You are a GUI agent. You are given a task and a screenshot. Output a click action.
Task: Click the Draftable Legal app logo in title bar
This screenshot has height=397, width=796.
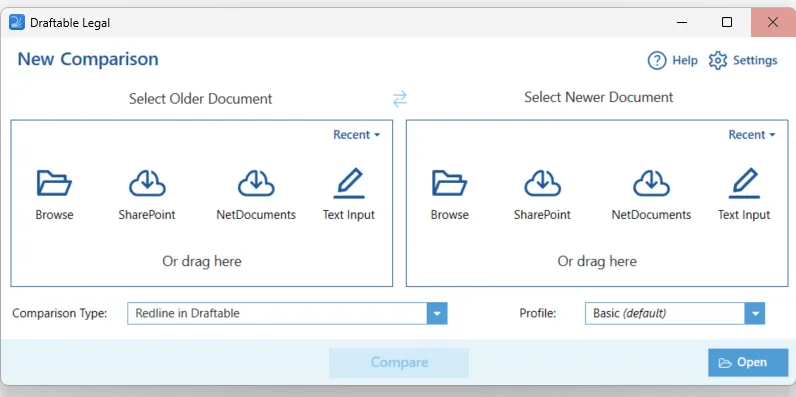pyautogui.click(x=17, y=22)
